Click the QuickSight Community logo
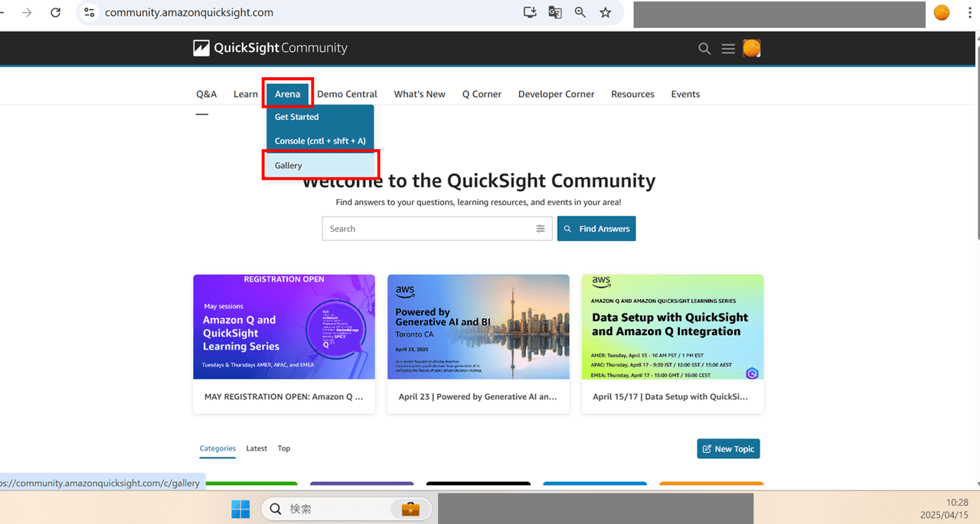This screenshot has height=524, width=980. (x=270, y=48)
